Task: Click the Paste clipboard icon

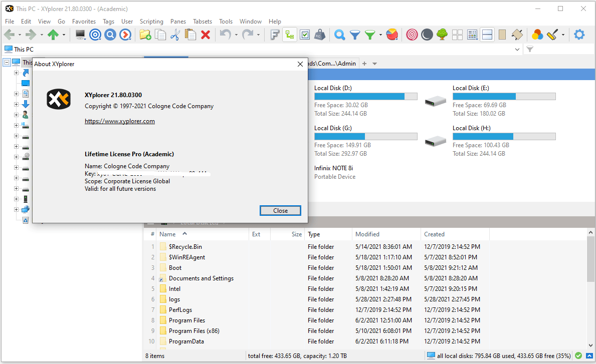Action: point(190,35)
